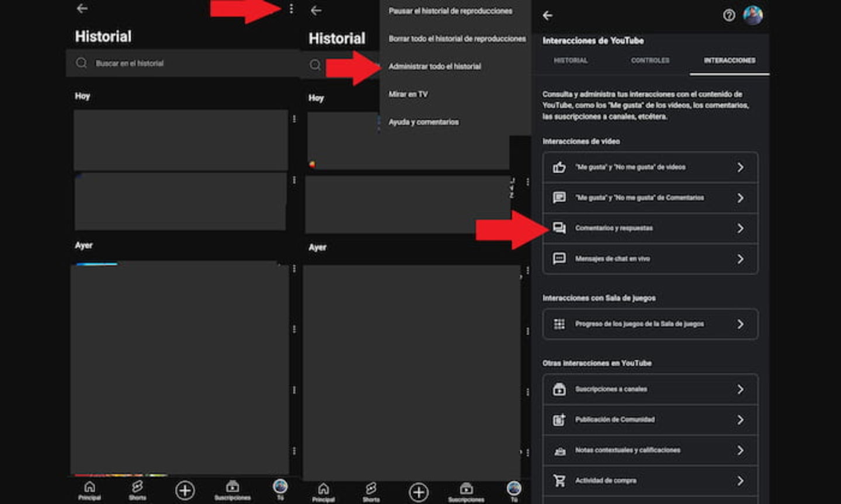Click Shorts label in middle screenshot nav
This screenshot has width=841, height=504.
[x=371, y=500]
